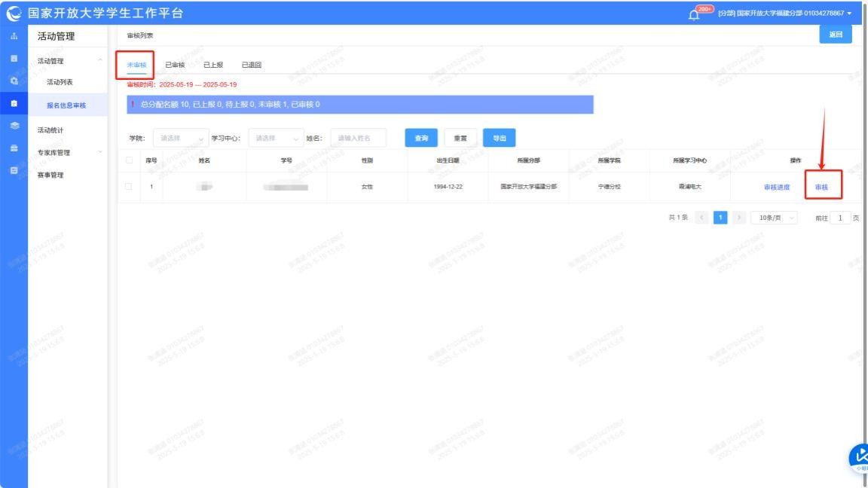Open the 学院 dropdown filter
This screenshot has width=868, height=488.
click(x=181, y=139)
